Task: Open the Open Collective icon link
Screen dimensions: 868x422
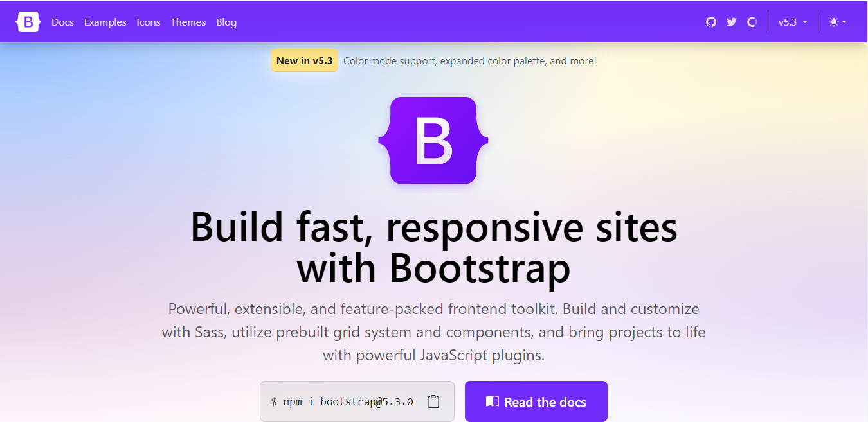Action: point(752,22)
